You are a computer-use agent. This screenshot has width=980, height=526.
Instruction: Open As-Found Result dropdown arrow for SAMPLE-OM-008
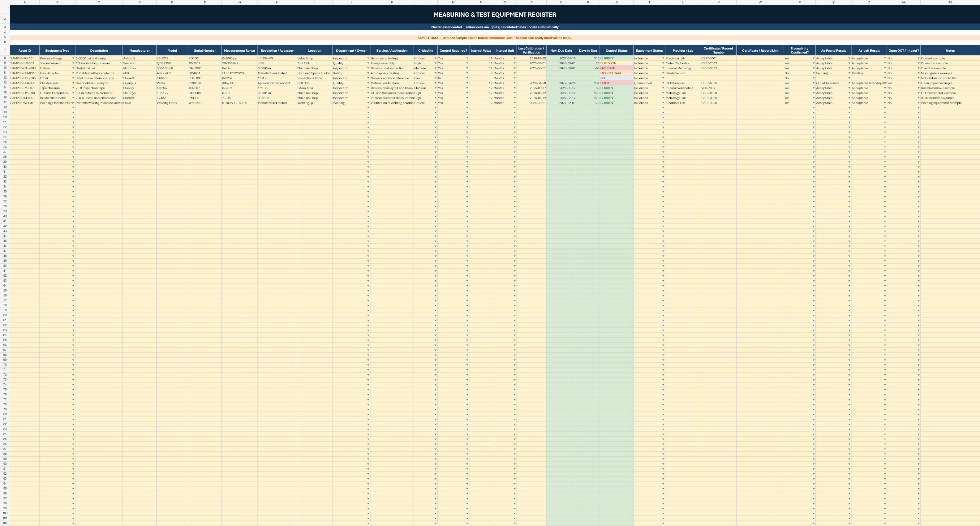coord(849,93)
